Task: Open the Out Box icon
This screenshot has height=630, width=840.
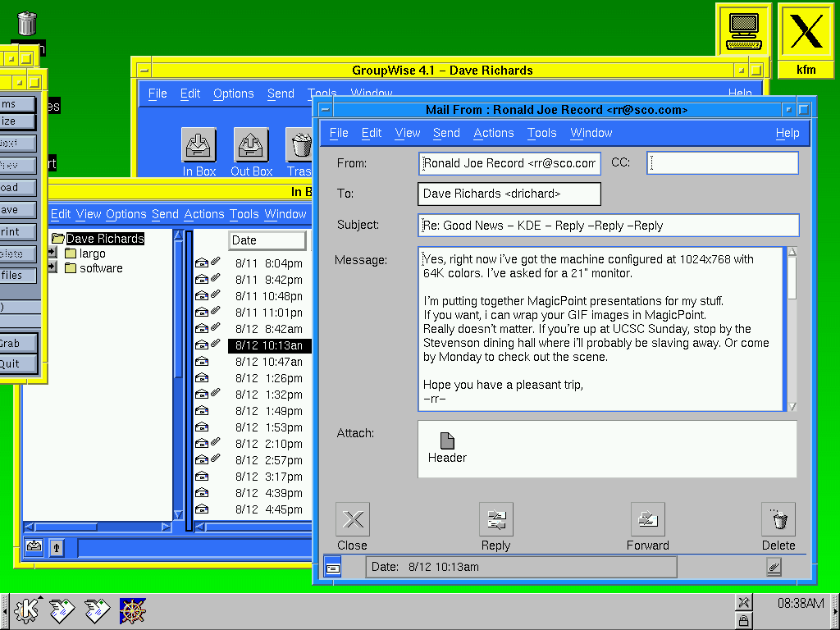Action: point(251,145)
